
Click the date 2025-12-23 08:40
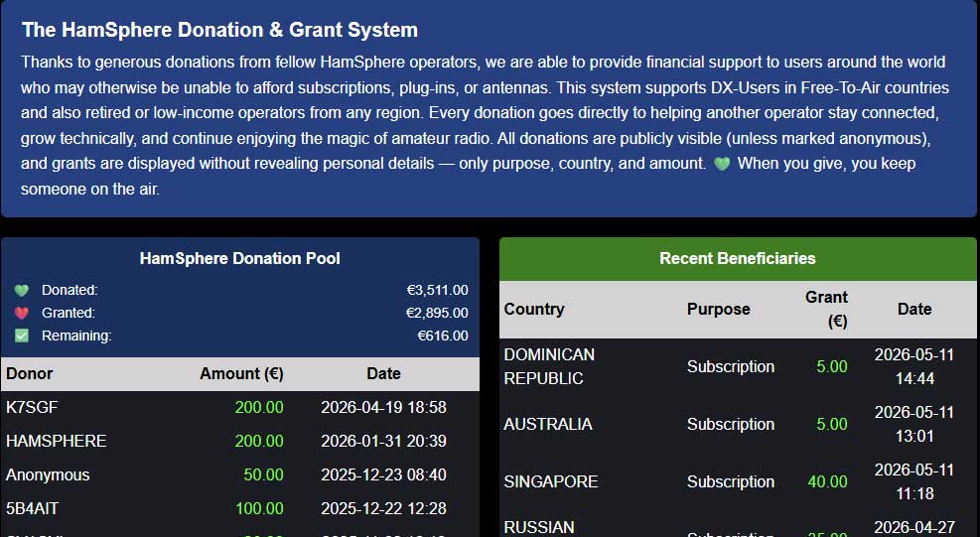383,475
